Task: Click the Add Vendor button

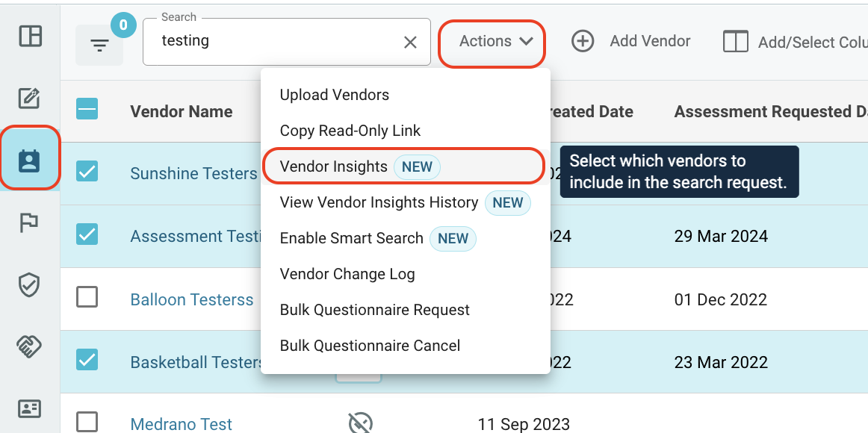Action: click(x=631, y=42)
